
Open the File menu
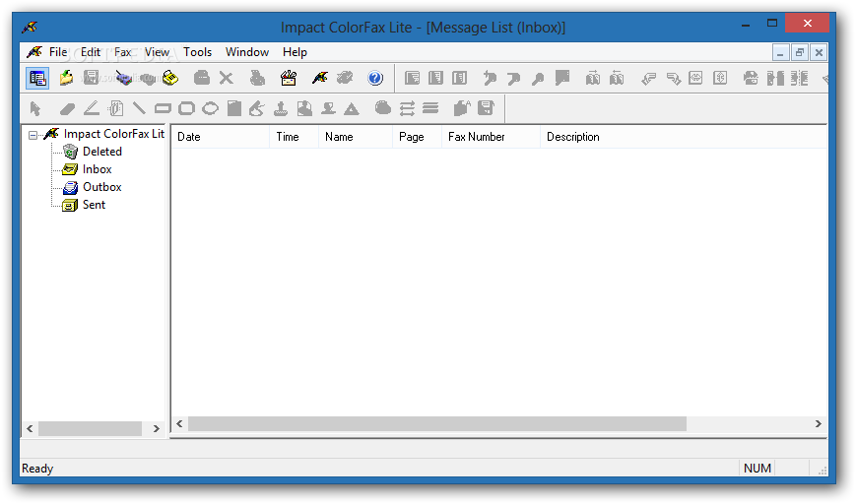tap(58, 52)
